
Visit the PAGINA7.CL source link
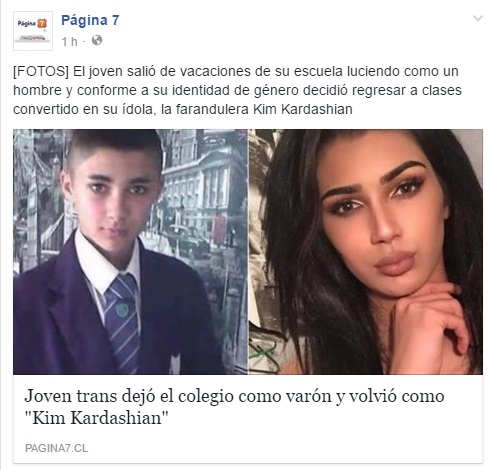coord(56,448)
